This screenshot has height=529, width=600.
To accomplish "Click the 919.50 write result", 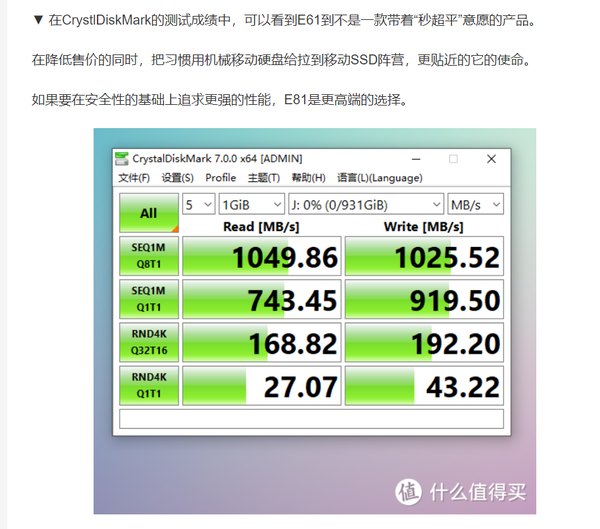I will tap(424, 299).
